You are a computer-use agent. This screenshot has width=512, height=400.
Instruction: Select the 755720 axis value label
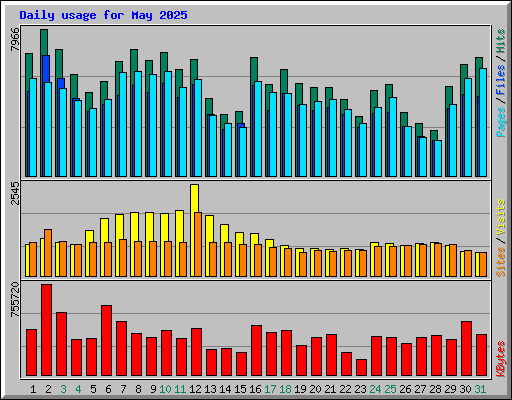15,300
